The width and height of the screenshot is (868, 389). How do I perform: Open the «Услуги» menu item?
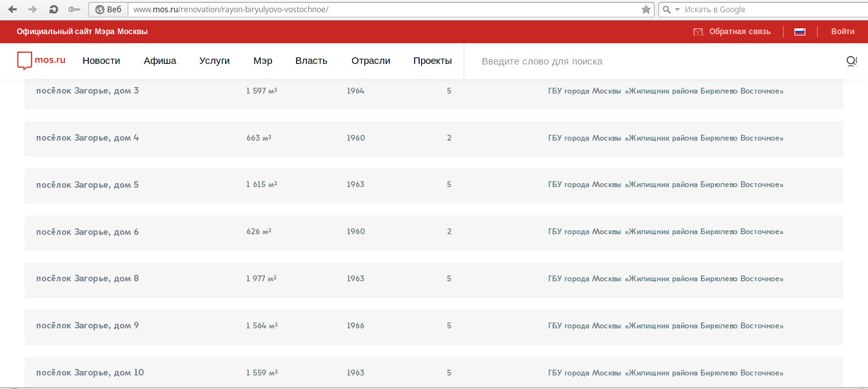pyautogui.click(x=215, y=61)
